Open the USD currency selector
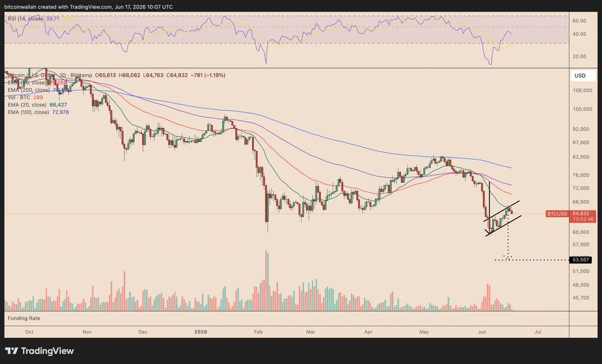 click(x=580, y=76)
